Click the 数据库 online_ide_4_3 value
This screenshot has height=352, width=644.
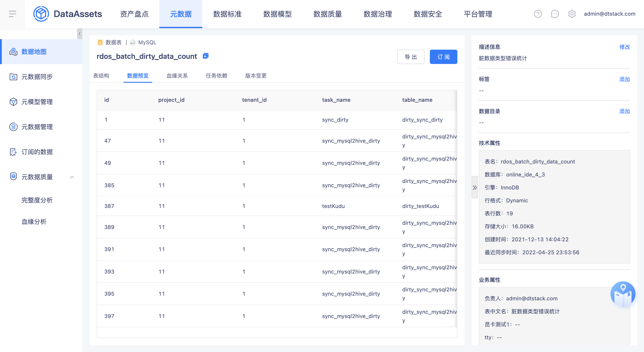(525, 174)
